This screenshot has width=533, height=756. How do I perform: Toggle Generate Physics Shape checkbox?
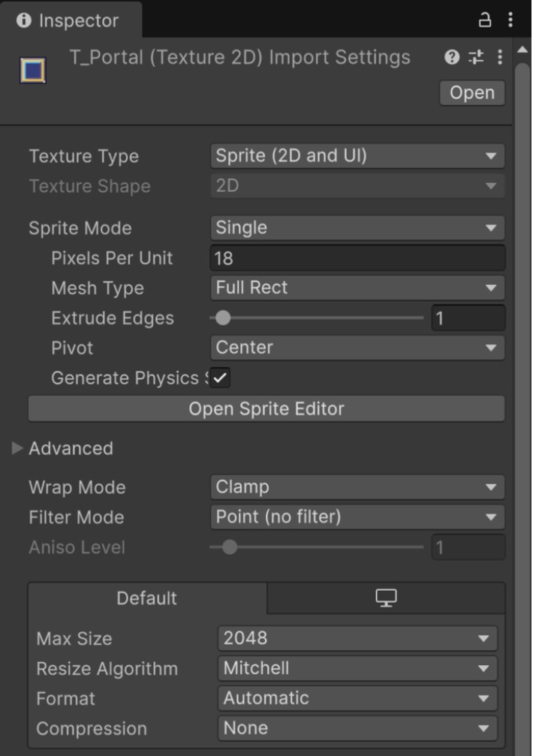[220, 378]
